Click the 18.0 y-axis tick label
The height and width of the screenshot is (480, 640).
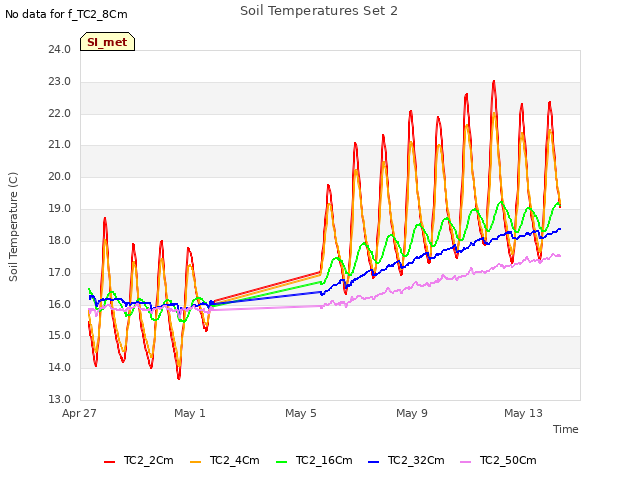tap(60, 240)
